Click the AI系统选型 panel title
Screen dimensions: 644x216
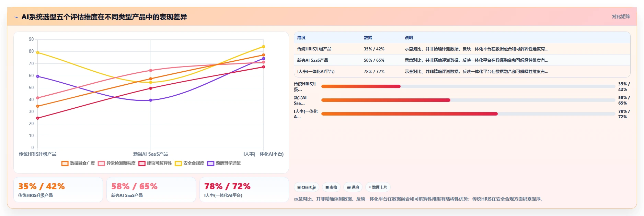[104, 17]
